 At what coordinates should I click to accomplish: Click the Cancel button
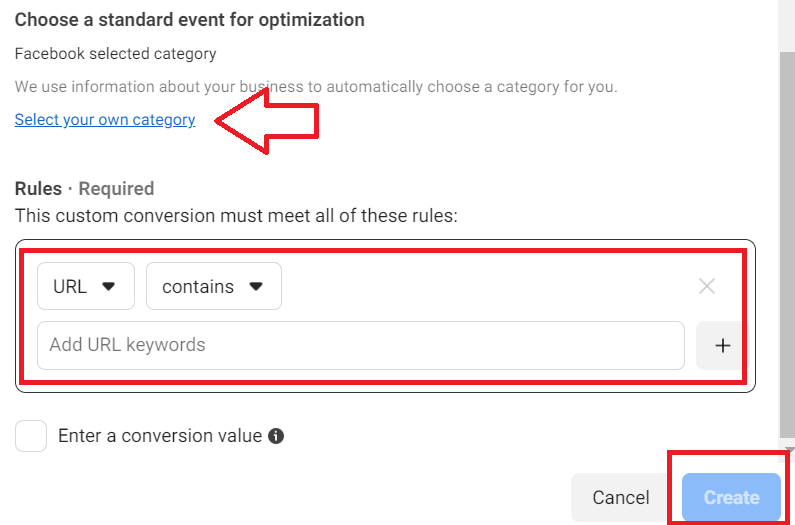click(621, 498)
